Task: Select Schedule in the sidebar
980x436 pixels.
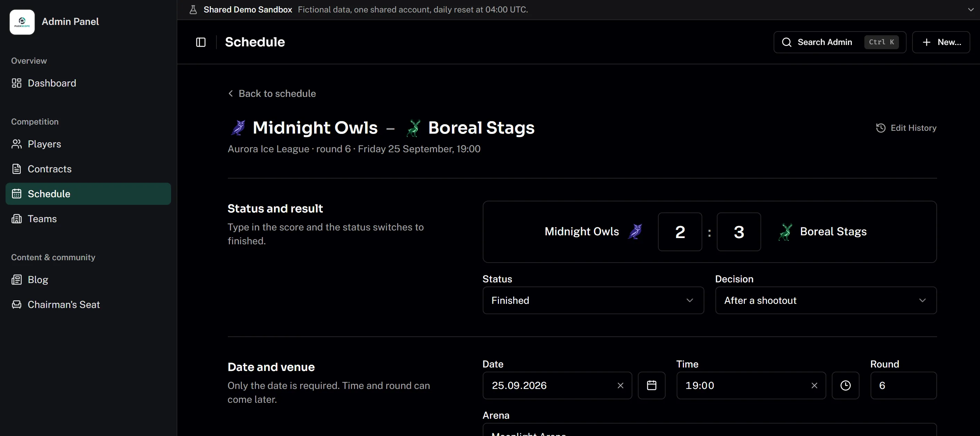Action: pyautogui.click(x=88, y=194)
